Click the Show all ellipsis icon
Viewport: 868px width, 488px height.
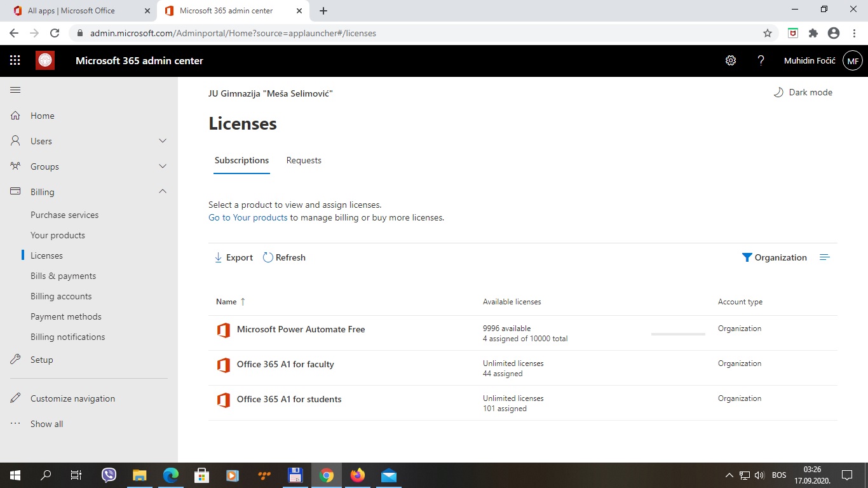[x=16, y=424]
